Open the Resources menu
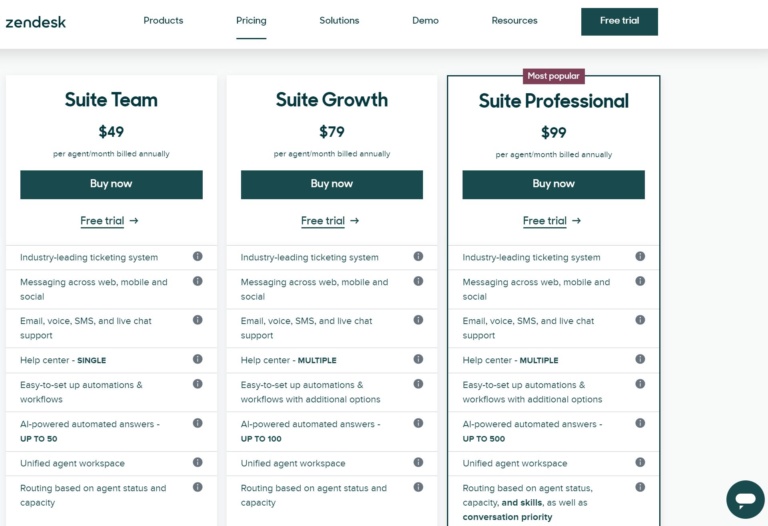768x526 pixels. (x=514, y=21)
